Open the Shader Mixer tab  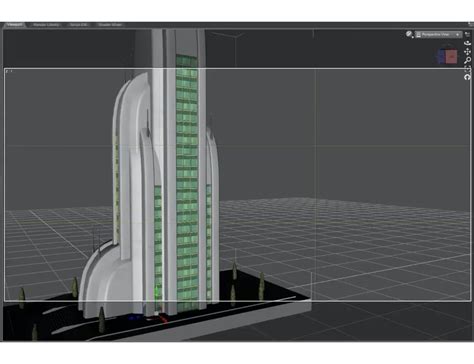click(x=110, y=25)
